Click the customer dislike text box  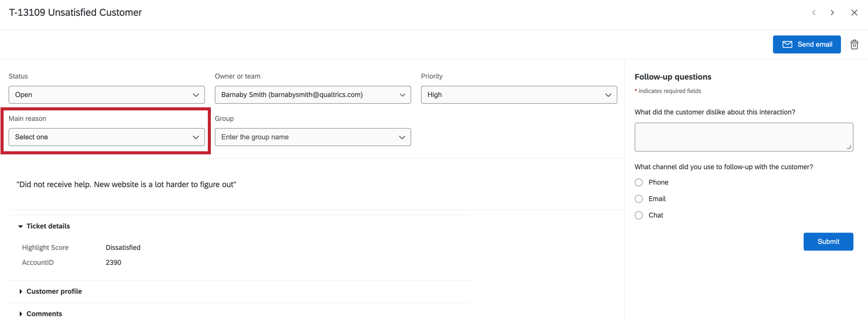click(743, 137)
